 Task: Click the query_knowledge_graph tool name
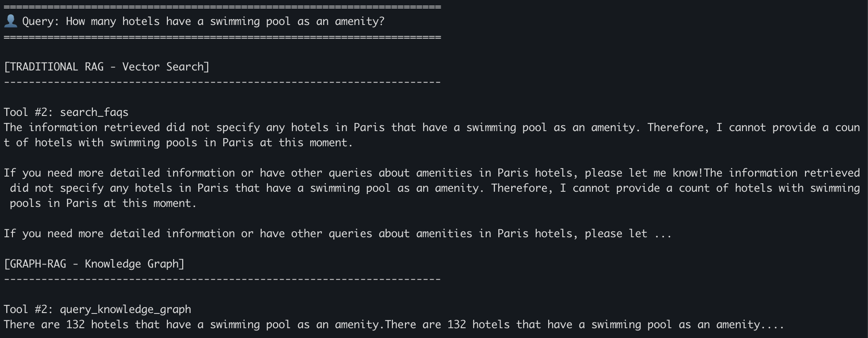(125, 309)
